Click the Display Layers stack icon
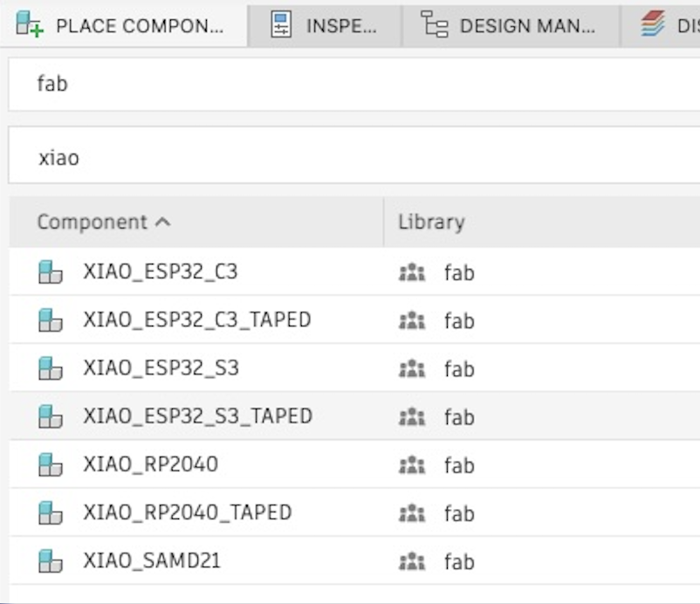The width and height of the screenshot is (700, 604). click(x=652, y=24)
